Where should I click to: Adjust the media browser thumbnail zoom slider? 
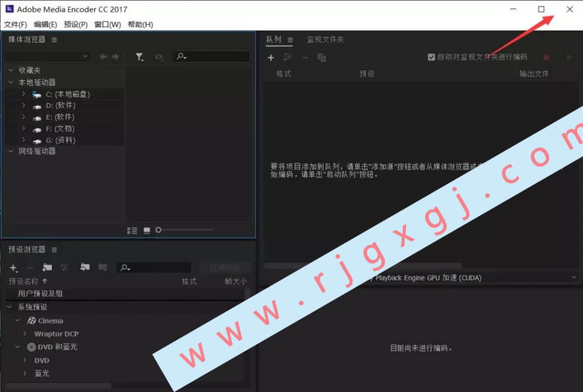pos(158,230)
